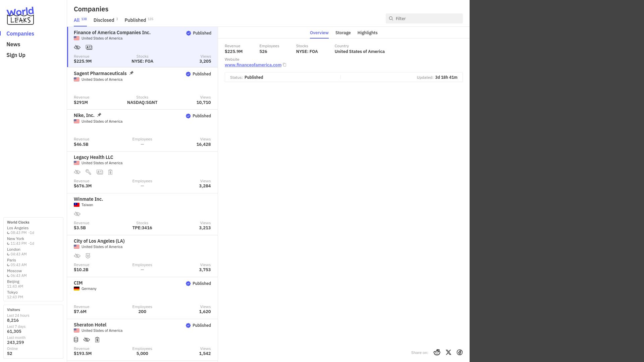Click the crossed-eye icon in Legacy Health LLC card
This screenshot has width=644, height=362.
click(x=77, y=172)
